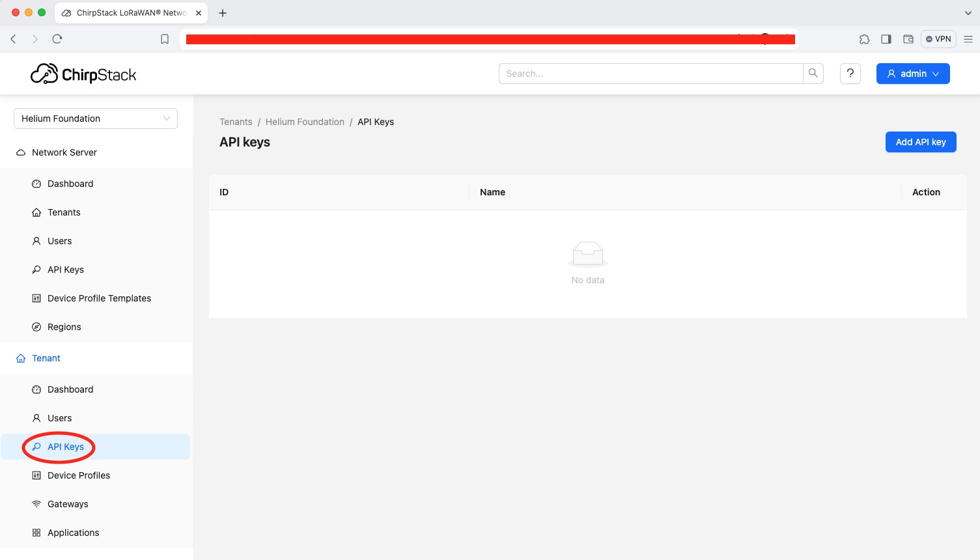Open a new browser tab with plus
Viewport: 980px width, 560px height.
pos(223,13)
